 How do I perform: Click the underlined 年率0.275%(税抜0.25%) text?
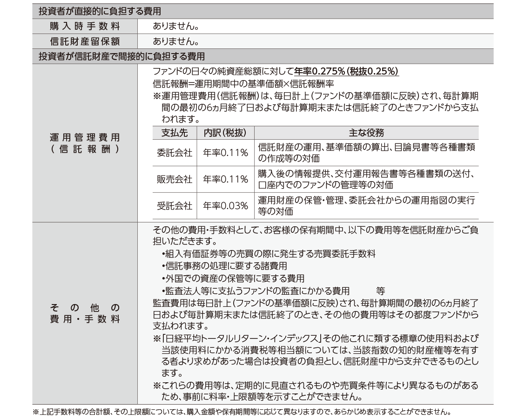[x=346, y=72]
